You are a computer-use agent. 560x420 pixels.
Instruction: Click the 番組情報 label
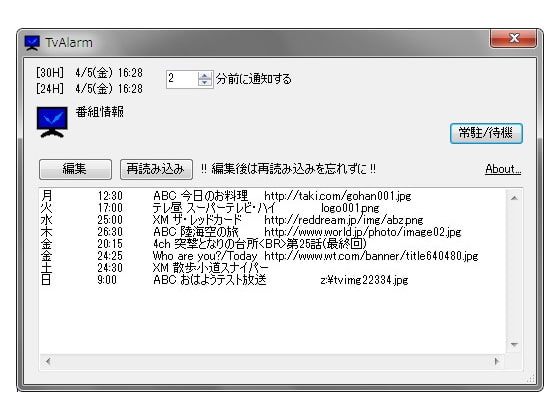(100, 112)
